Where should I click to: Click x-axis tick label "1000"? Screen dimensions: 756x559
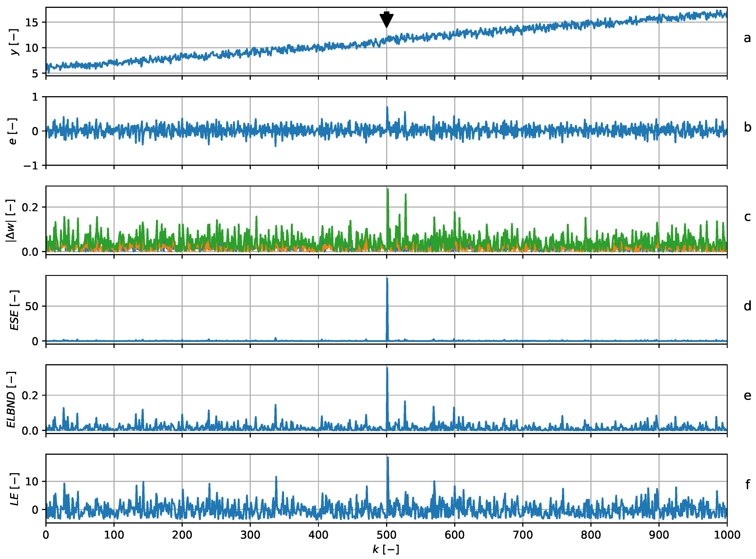(x=727, y=535)
